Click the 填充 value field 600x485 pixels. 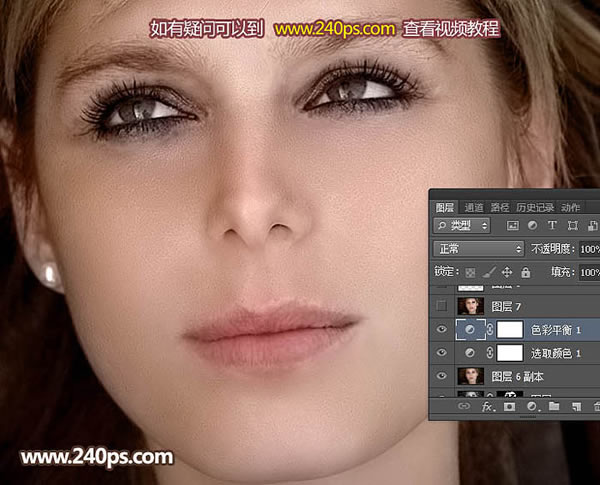tap(590, 273)
